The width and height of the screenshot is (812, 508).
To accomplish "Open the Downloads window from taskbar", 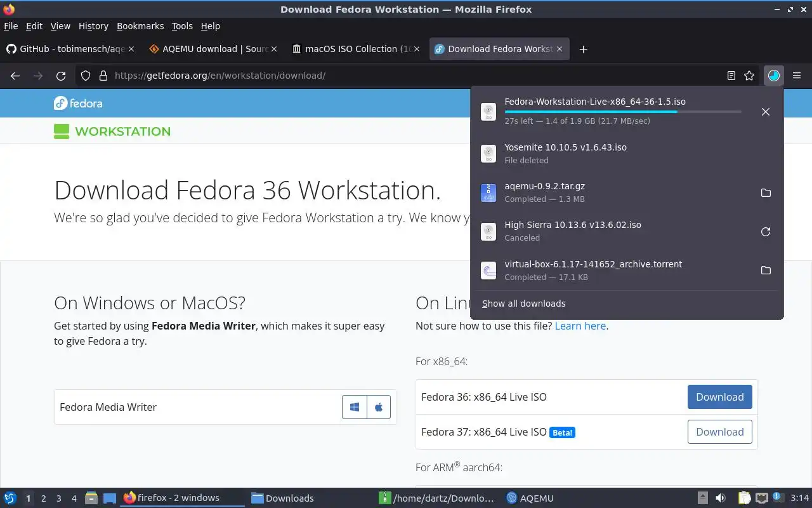I will pos(309,498).
